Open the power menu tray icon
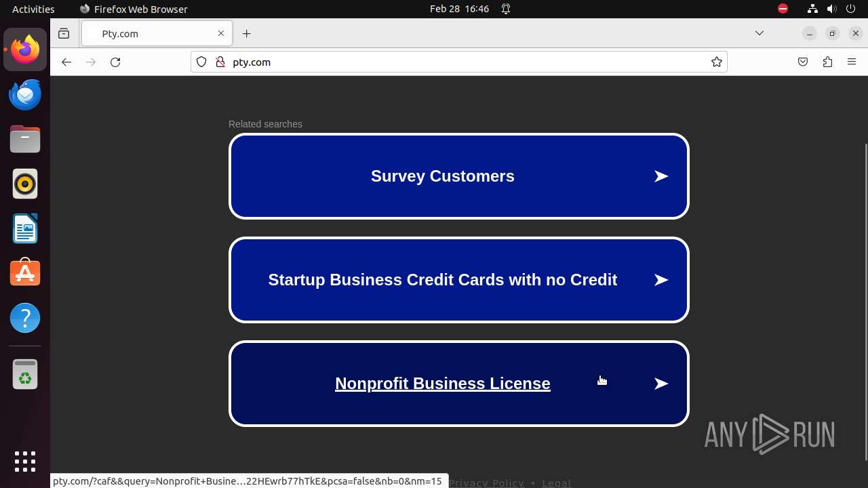 coord(852,9)
